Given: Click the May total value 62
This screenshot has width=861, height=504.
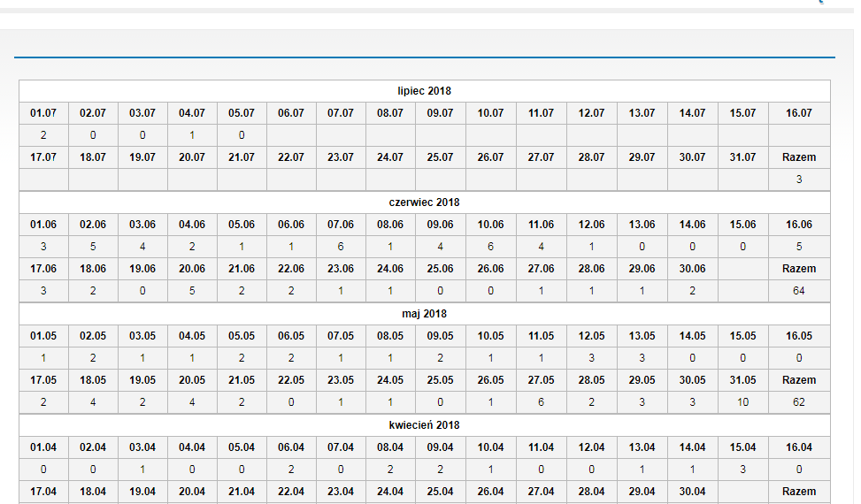Looking at the screenshot, I should click(x=798, y=402).
